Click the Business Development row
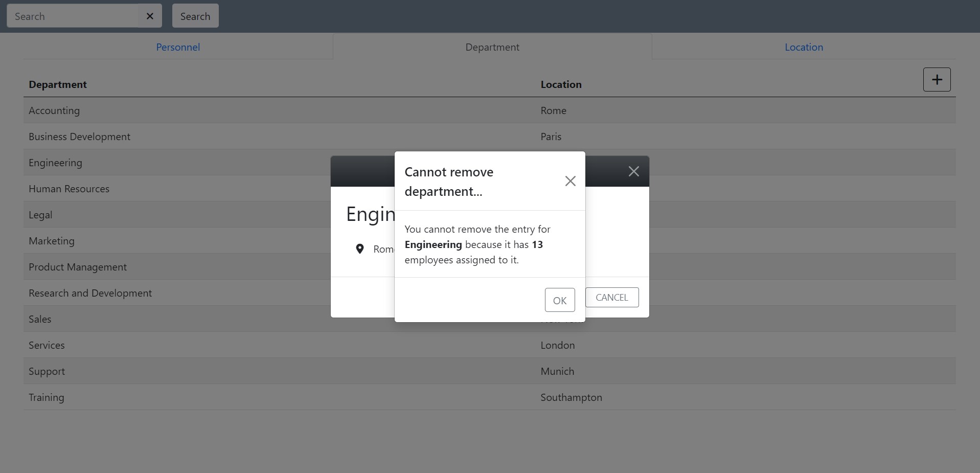980x473 pixels. coord(79,137)
